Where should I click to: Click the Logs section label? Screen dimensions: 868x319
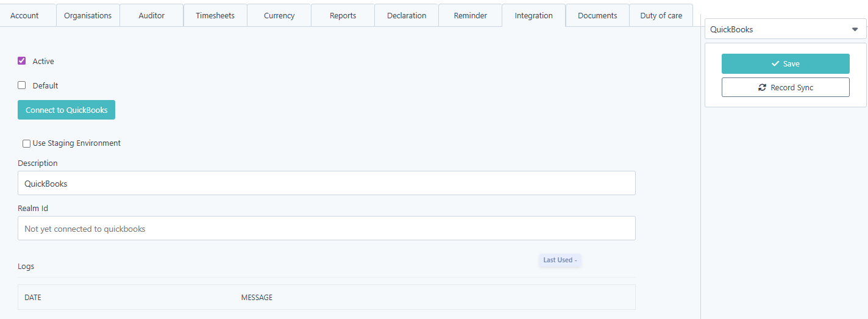point(26,267)
